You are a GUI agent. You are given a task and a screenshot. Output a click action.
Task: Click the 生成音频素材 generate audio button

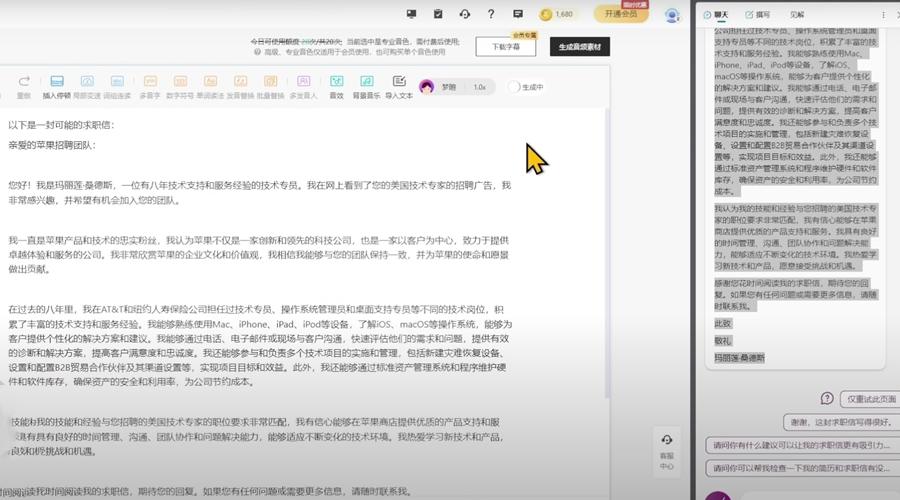[x=580, y=46]
